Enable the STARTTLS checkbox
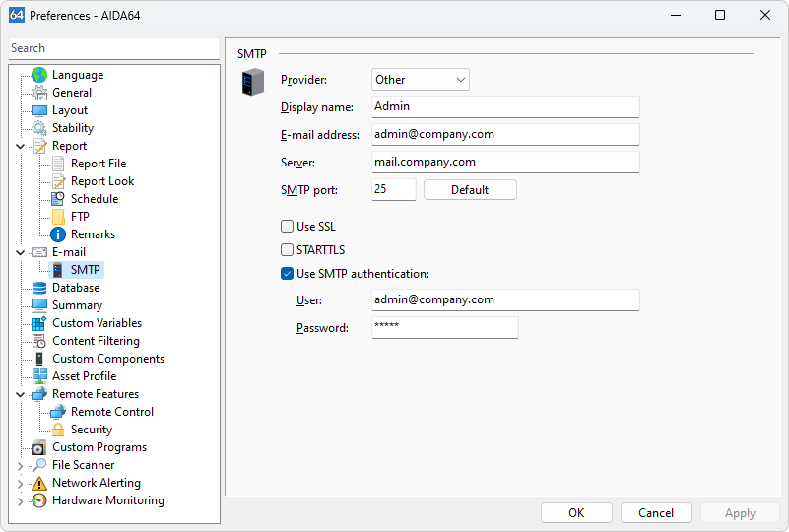This screenshot has height=532, width=789. click(288, 250)
